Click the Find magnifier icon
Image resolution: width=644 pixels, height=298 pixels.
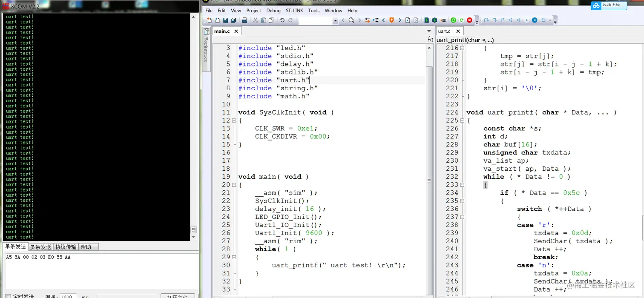(x=351, y=20)
